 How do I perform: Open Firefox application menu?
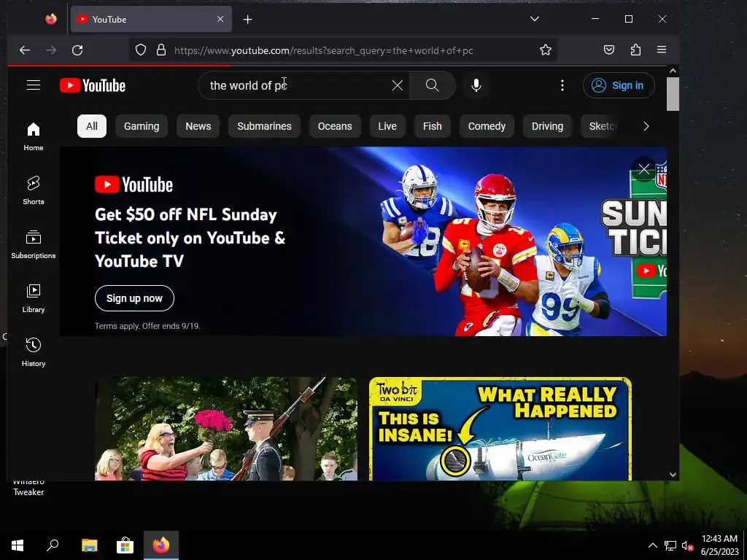pos(662,50)
